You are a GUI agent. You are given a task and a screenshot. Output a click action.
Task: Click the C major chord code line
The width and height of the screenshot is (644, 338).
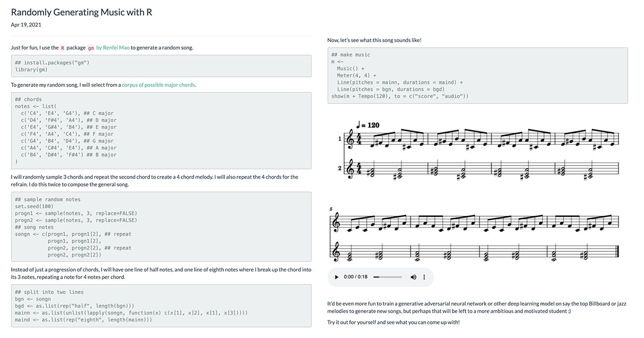68,113
